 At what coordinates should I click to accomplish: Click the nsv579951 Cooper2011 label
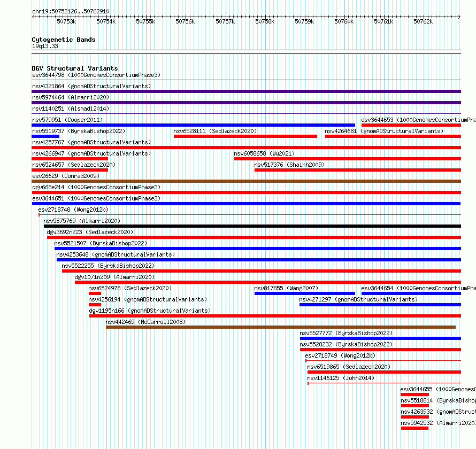[67, 120]
